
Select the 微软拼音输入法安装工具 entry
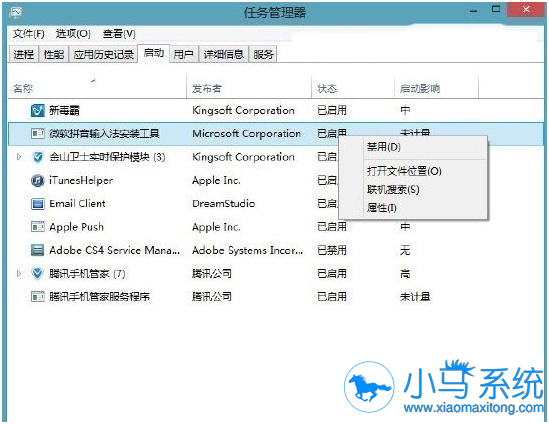[104, 133]
